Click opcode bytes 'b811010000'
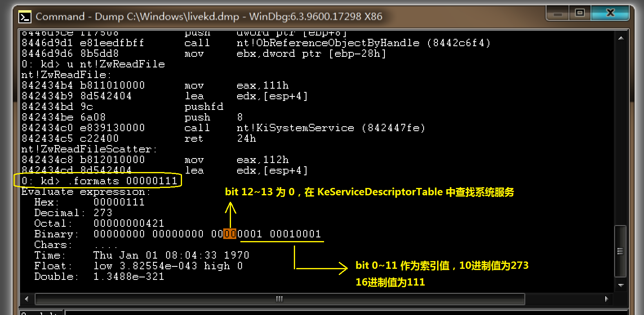This screenshot has height=315, width=644. click(x=113, y=85)
